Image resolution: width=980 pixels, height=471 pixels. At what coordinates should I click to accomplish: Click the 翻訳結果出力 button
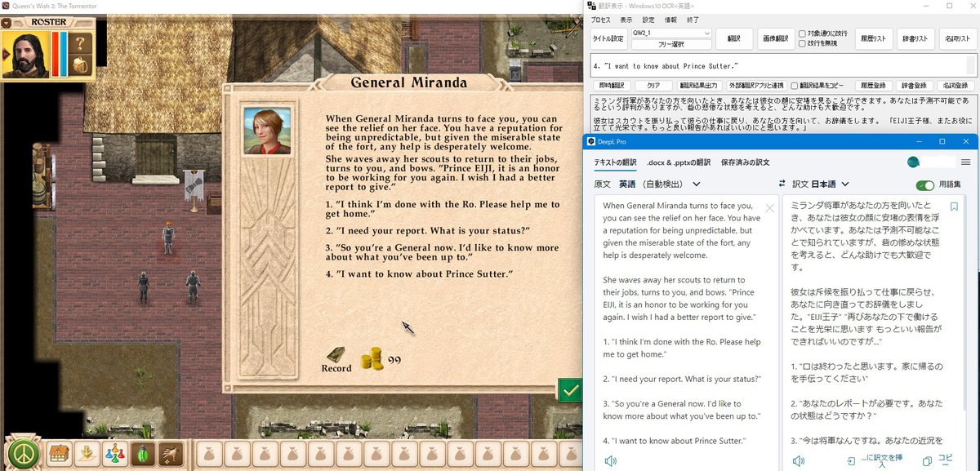point(698,85)
